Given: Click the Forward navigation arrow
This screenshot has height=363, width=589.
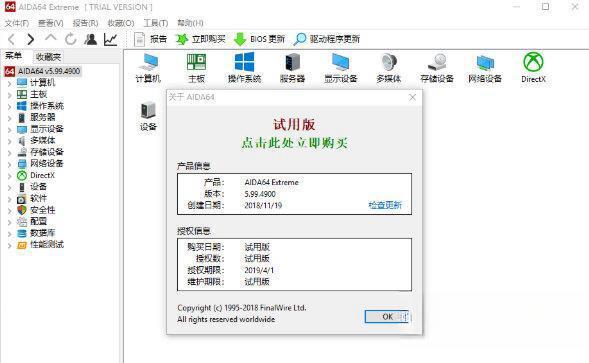Looking at the screenshot, I should point(31,39).
